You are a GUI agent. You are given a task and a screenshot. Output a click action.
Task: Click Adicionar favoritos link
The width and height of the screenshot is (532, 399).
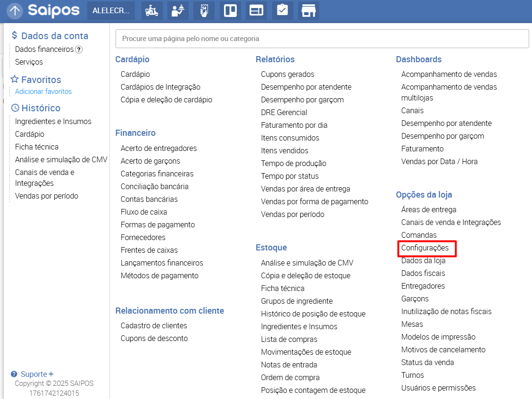[43, 91]
